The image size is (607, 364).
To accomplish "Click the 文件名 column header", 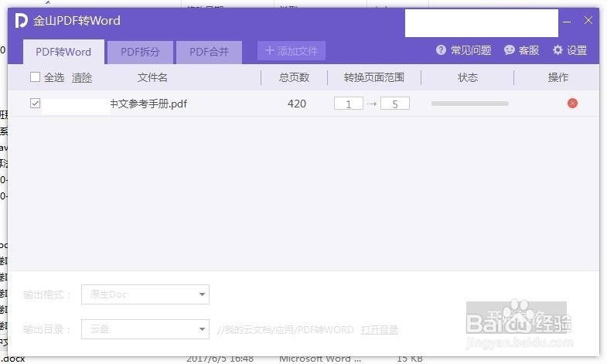I will [152, 78].
